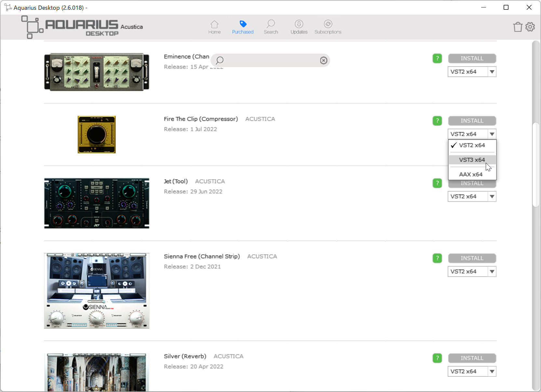This screenshot has width=541, height=392.
Task: Select VST3 x64 from the list
Action: (x=472, y=160)
